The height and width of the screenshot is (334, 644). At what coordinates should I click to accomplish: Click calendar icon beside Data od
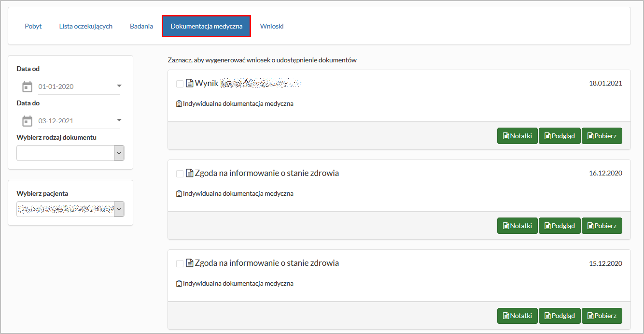click(28, 87)
